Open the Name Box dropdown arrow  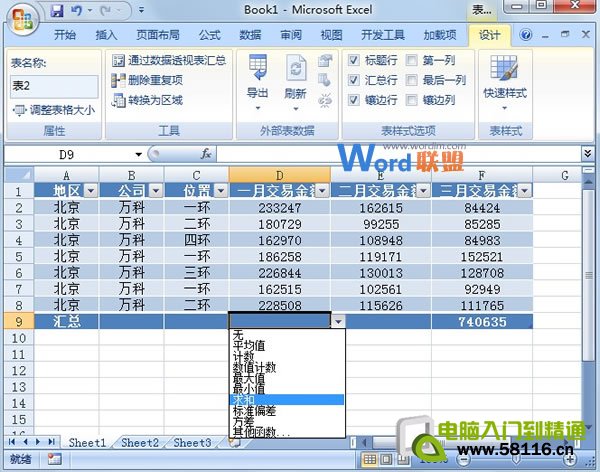click(139, 154)
